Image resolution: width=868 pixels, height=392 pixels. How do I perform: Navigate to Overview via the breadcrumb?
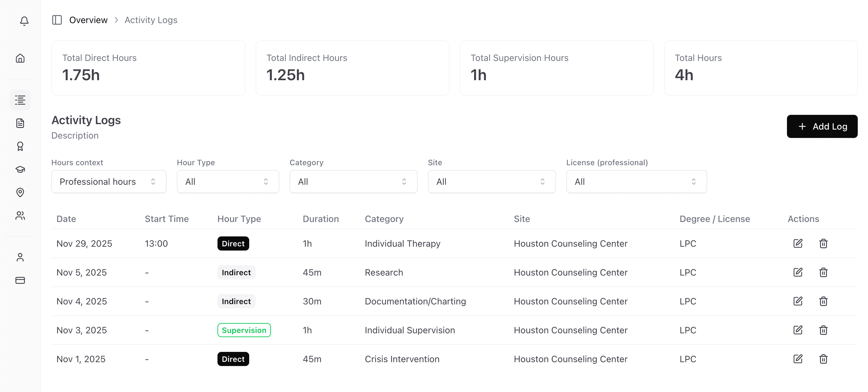click(x=88, y=20)
